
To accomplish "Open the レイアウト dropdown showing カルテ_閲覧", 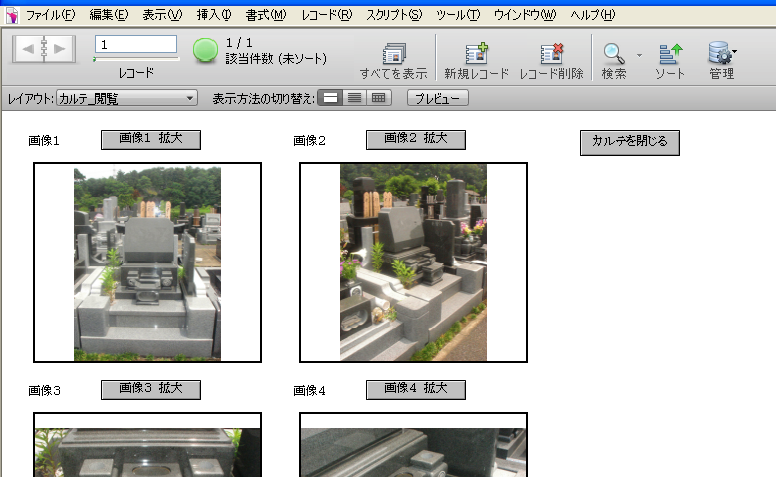I will pyautogui.click(x=127, y=98).
